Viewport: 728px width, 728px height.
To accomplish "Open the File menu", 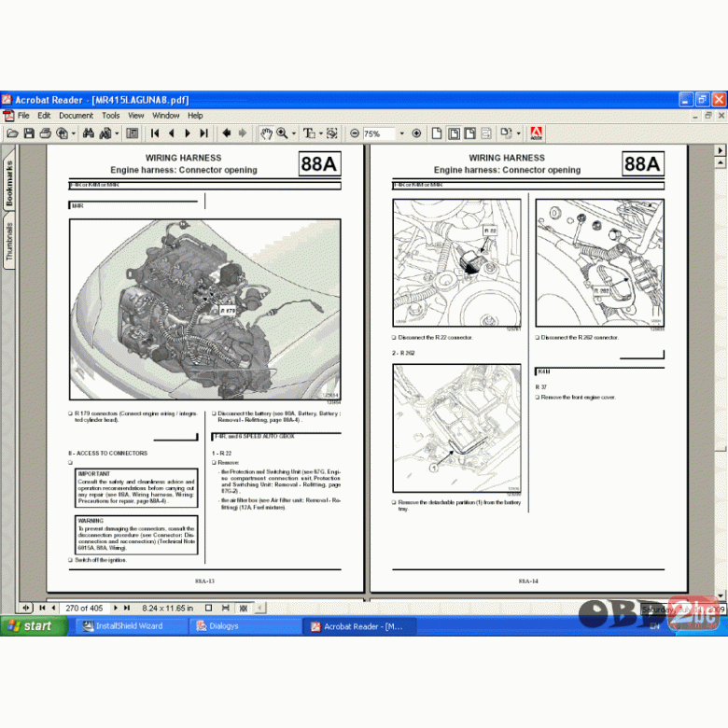I will pos(23,116).
